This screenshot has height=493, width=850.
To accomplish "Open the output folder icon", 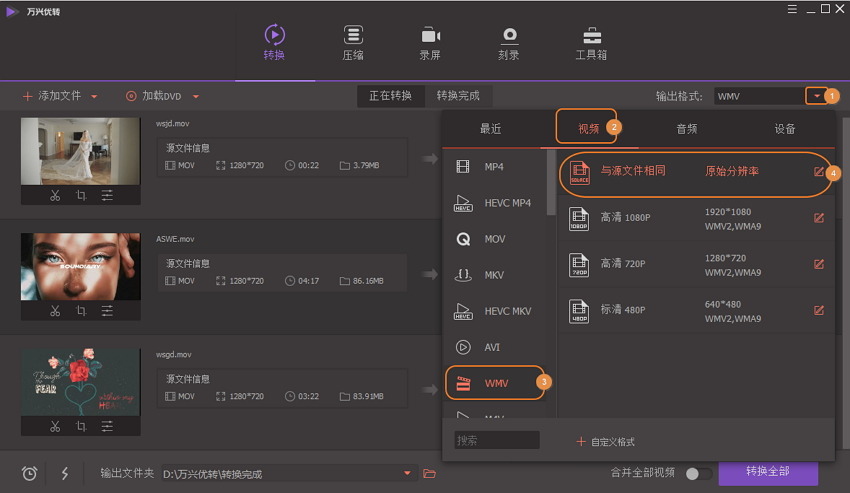I will click(429, 473).
